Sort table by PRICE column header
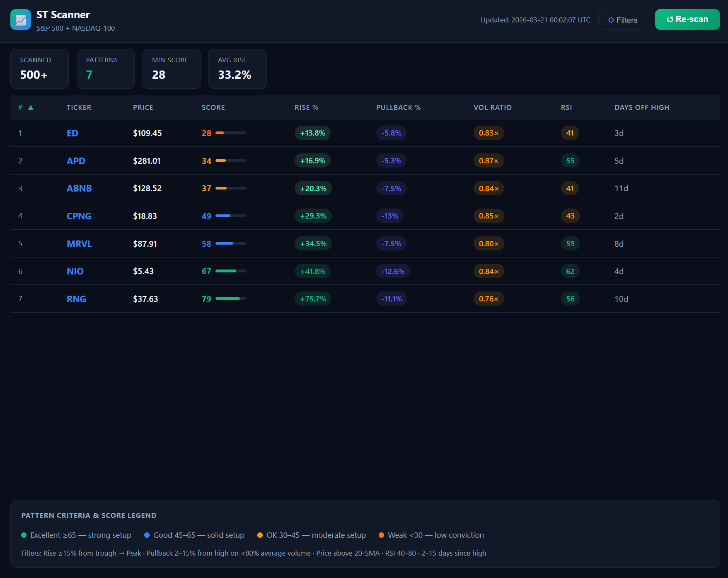 (143, 107)
